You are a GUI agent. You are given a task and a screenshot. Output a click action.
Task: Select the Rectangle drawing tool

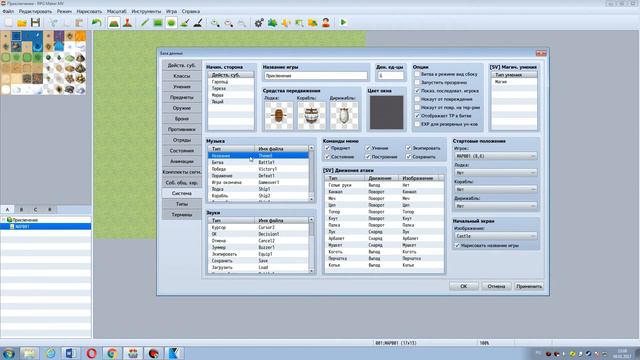pyautogui.click(x=158, y=22)
